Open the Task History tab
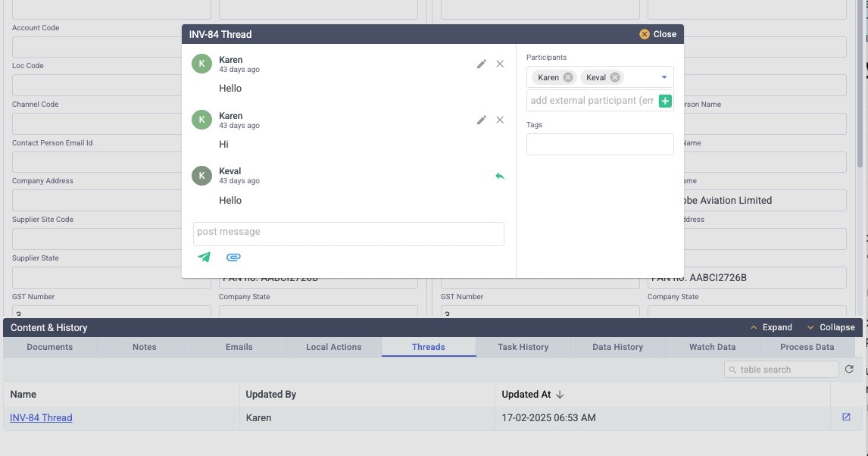This screenshot has height=456, width=868. point(523,347)
